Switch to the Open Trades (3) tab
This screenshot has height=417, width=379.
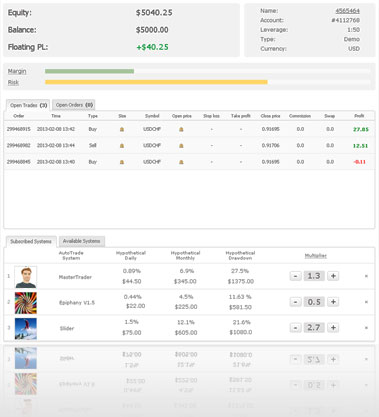tap(28, 105)
